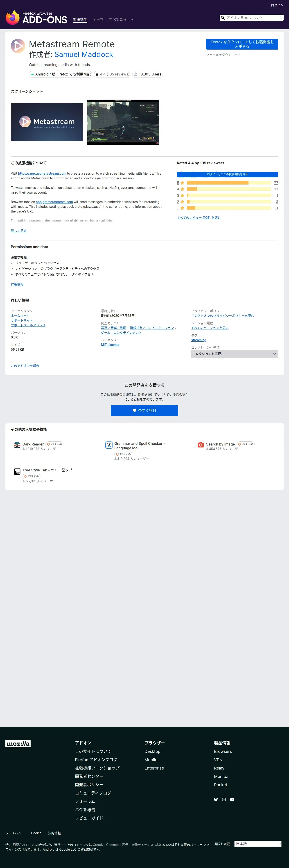
Task: Click このアドオンを報告 link
Action: [25, 365]
